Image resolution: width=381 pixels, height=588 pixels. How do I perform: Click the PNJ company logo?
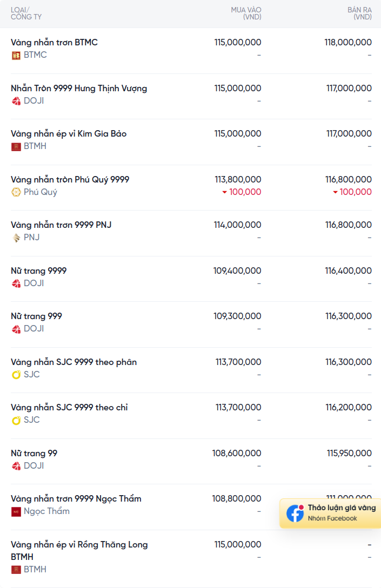pyautogui.click(x=16, y=238)
